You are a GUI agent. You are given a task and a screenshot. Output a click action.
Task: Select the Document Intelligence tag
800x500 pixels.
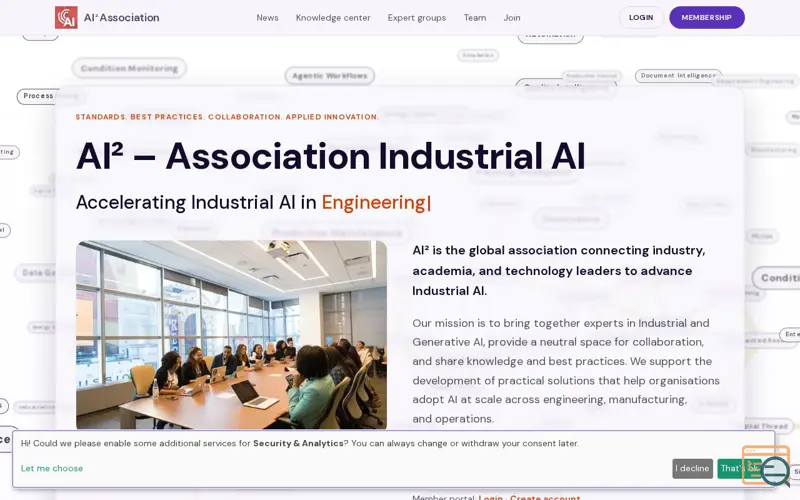tap(678, 76)
